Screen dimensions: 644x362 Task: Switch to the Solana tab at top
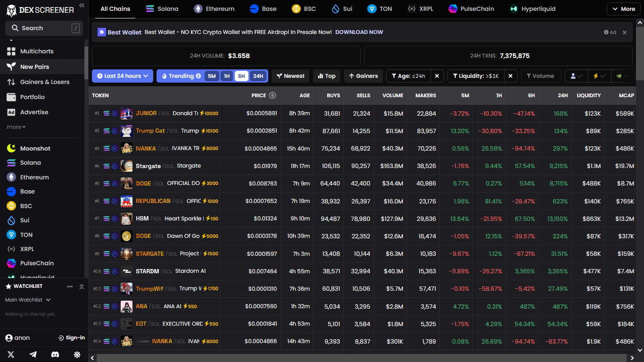(162, 9)
